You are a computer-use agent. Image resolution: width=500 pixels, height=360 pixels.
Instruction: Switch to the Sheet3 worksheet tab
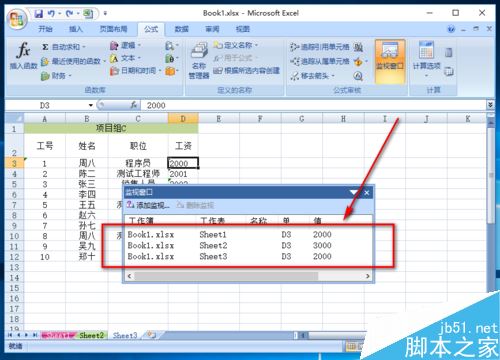(x=125, y=335)
